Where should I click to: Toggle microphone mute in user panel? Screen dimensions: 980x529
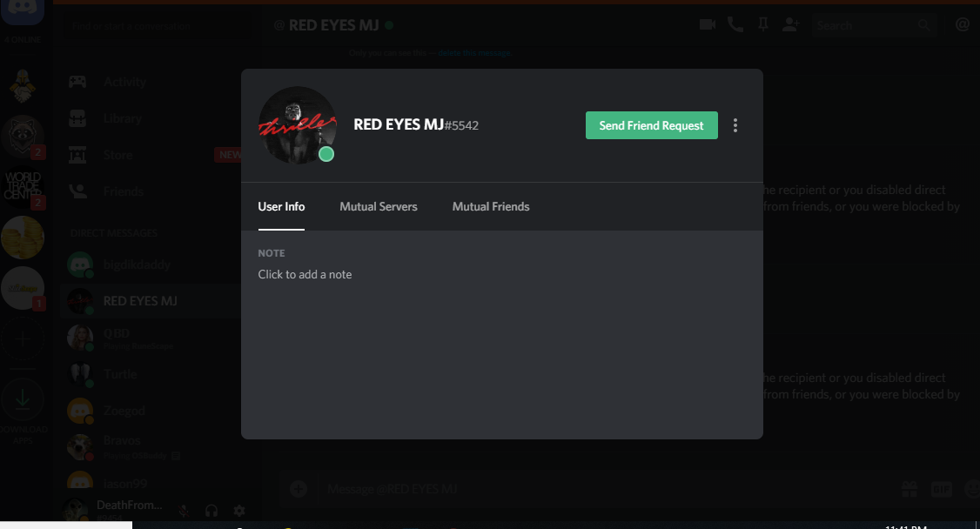(x=184, y=511)
